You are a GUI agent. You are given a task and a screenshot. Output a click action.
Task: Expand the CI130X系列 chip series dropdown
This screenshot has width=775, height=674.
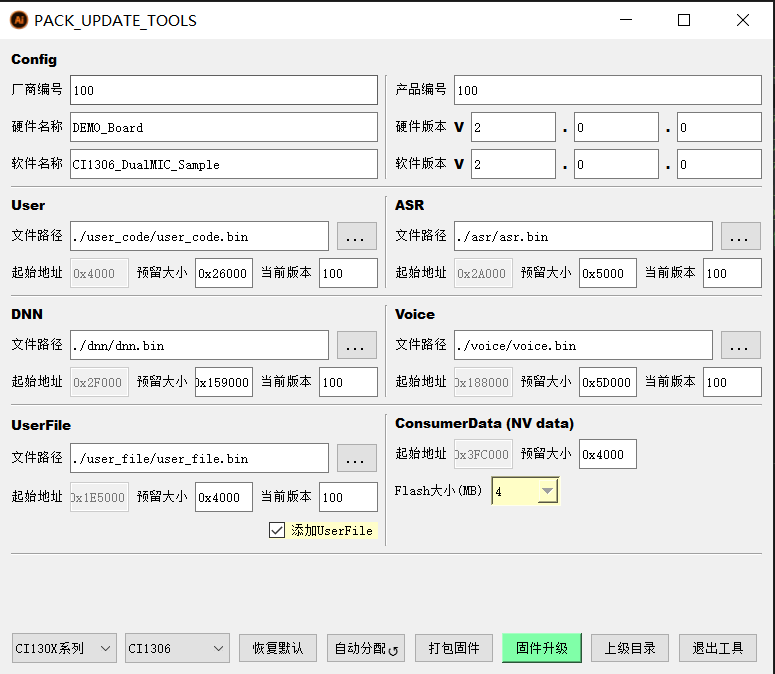point(65,648)
